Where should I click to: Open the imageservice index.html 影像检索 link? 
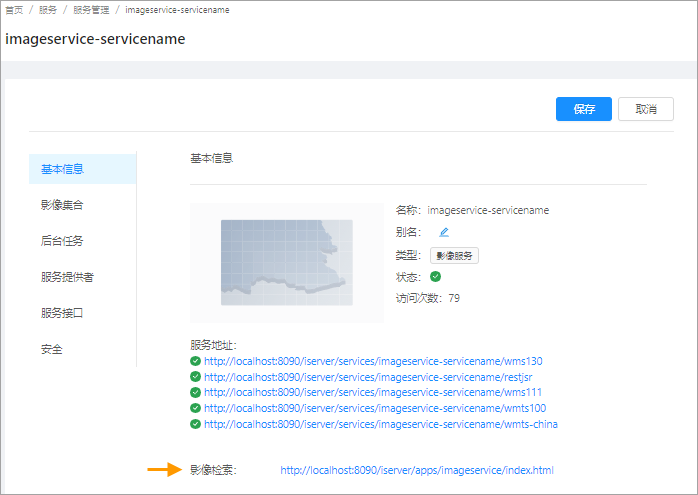point(416,470)
